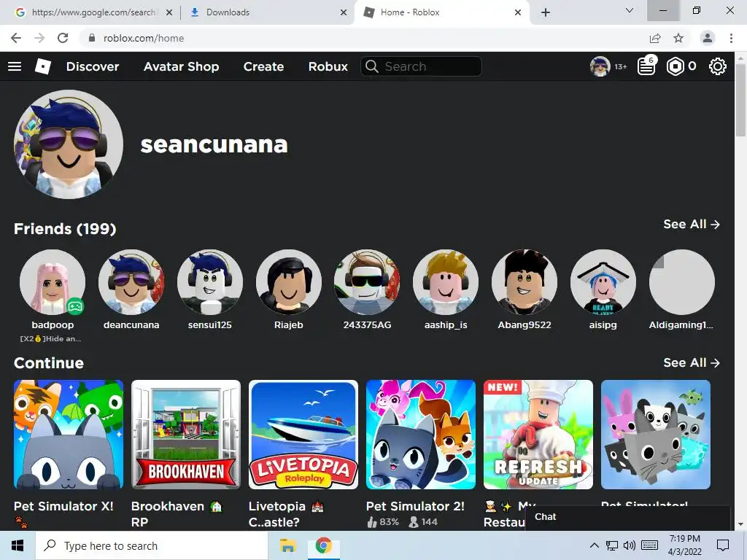The width and height of the screenshot is (747, 560).
Task: Open the navbar avatar profile icon
Action: pyautogui.click(x=600, y=66)
